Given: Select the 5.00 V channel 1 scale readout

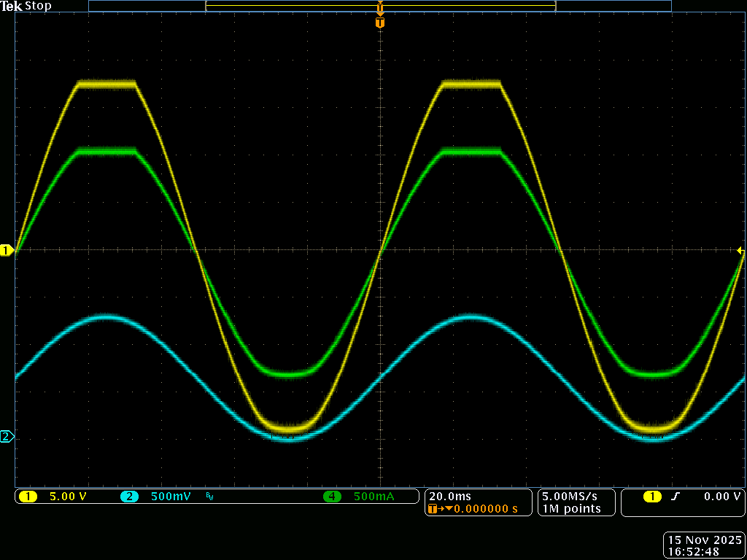Looking at the screenshot, I should tap(68, 497).
